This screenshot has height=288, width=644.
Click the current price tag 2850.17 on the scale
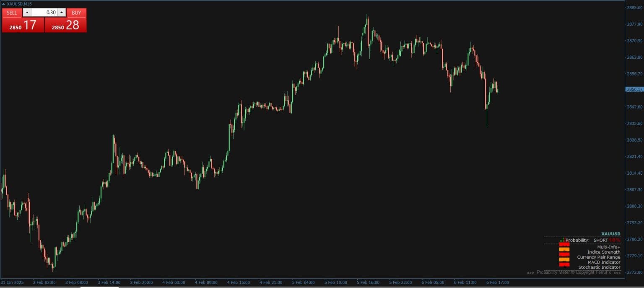coord(634,89)
